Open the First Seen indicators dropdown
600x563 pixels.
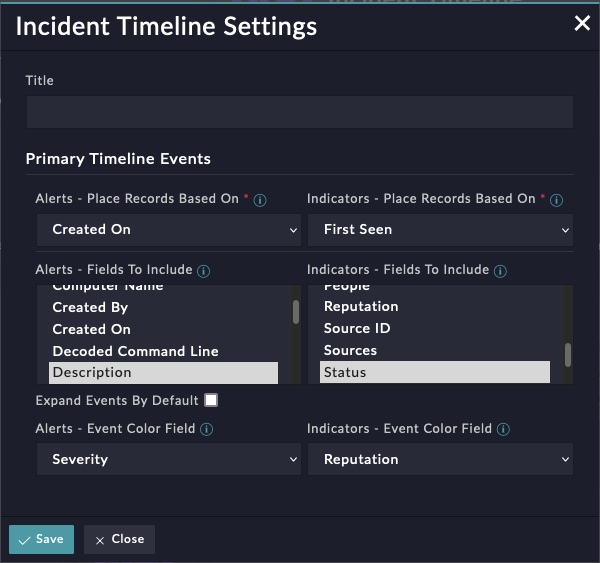point(440,230)
